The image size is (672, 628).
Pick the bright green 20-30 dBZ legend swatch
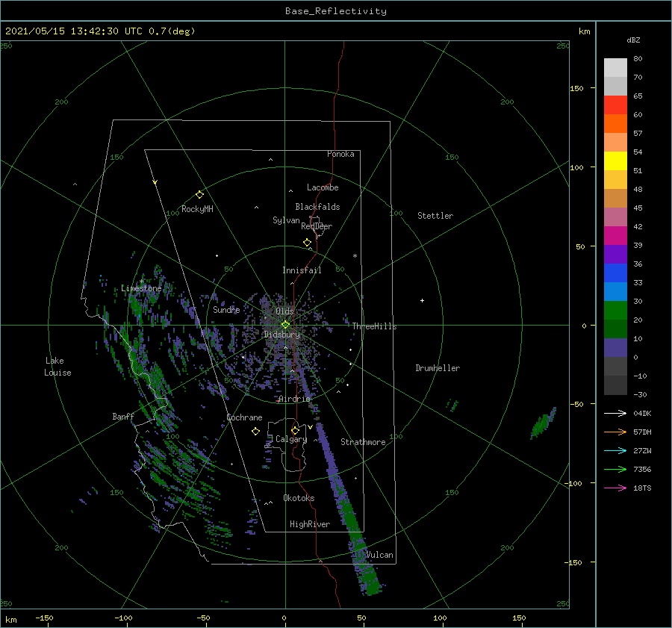pos(615,311)
